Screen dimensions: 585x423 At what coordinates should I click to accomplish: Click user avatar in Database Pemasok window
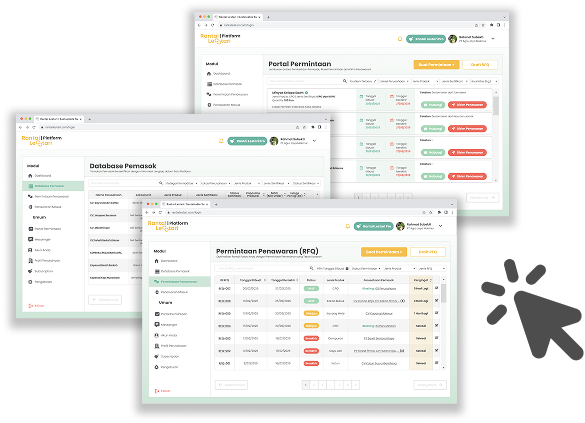click(274, 141)
